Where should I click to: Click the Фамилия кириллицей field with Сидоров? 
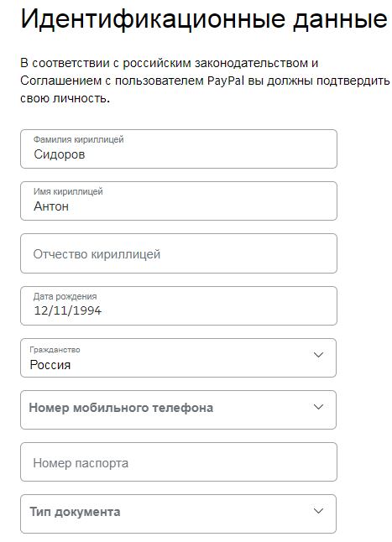tap(179, 149)
